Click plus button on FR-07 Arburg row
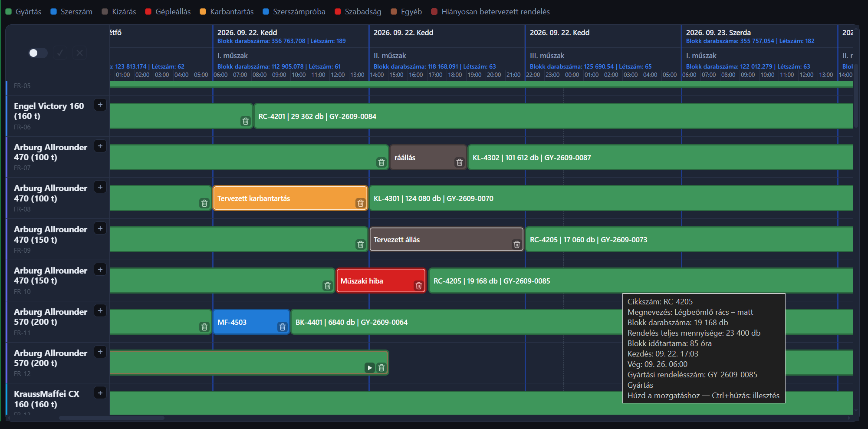 pos(100,146)
